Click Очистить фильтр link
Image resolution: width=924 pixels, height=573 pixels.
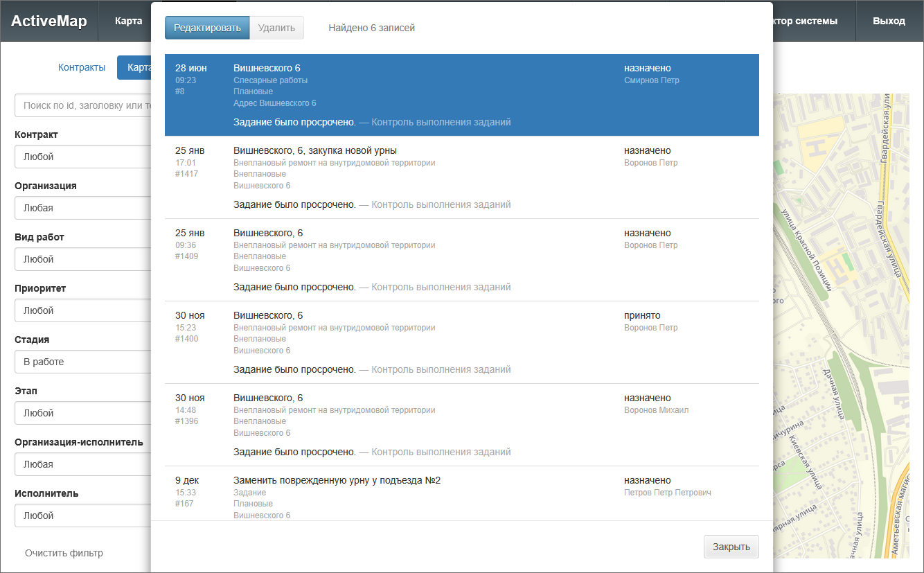[x=64, y=553]
